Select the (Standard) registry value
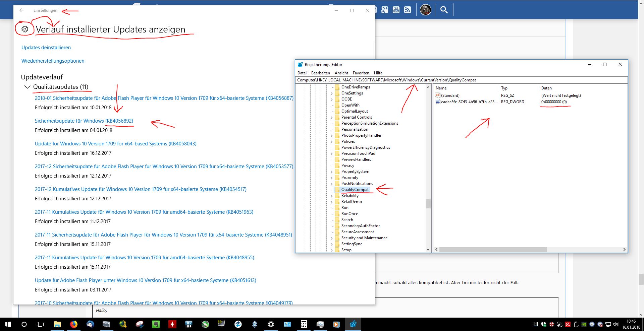 coord(450,95)
